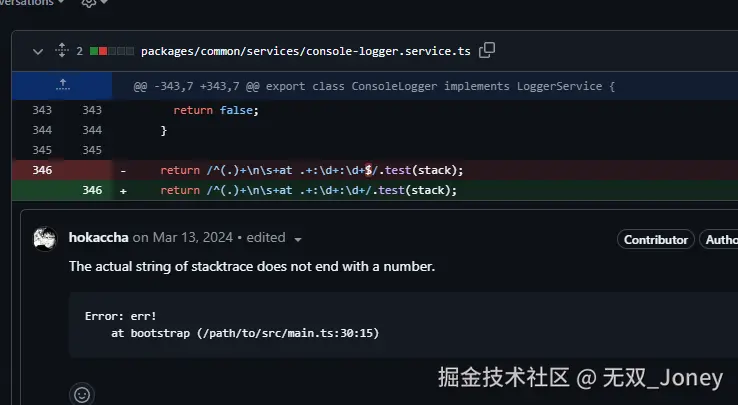This screenshot has width=738, height=405.
Task: Select the diff stat colored squares indicator
Action: click(112, 51)
